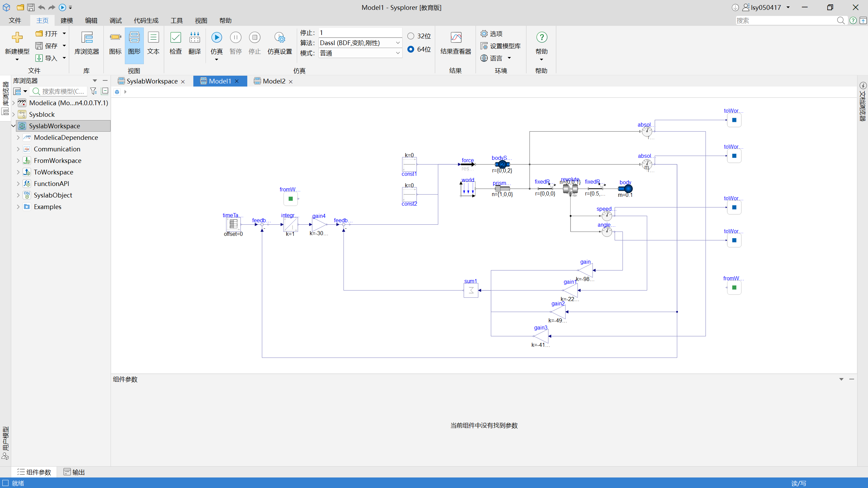Viewport: 868px width, 488px height.
Task: Switch to Diagram view (图形)
Action: tap(134, 37)
